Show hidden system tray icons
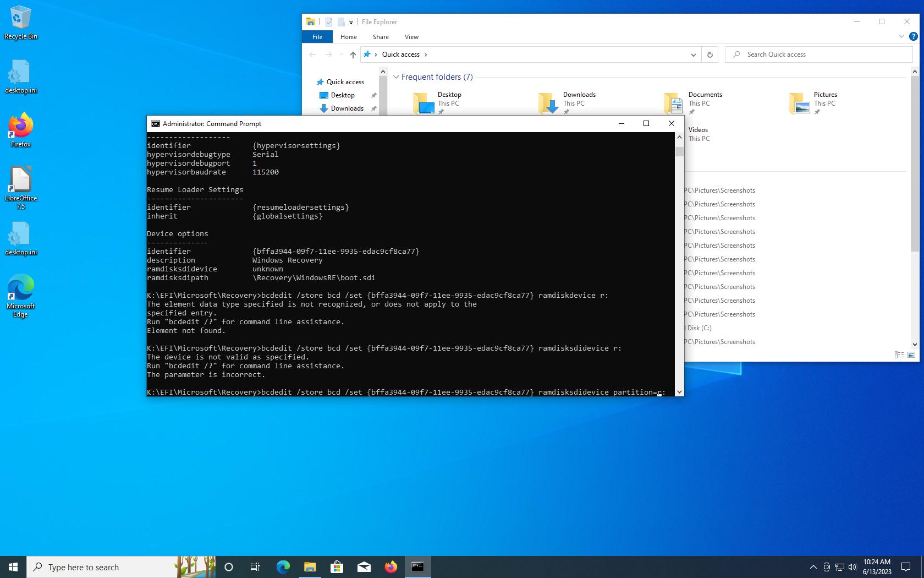The width and height of the screenshot is (924, 578). [x=813, y=567]
